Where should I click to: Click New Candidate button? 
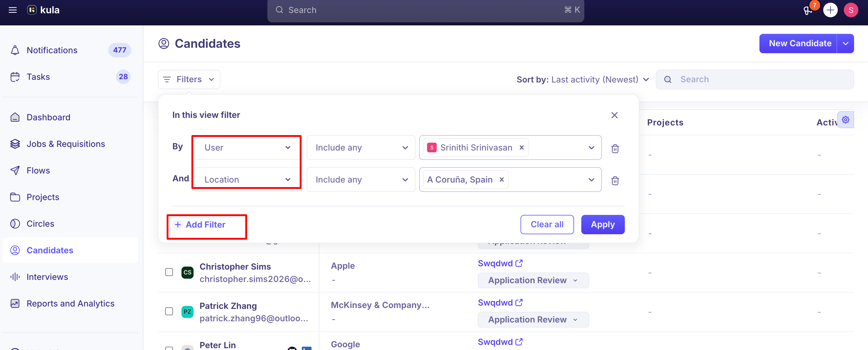click(798, 44)
